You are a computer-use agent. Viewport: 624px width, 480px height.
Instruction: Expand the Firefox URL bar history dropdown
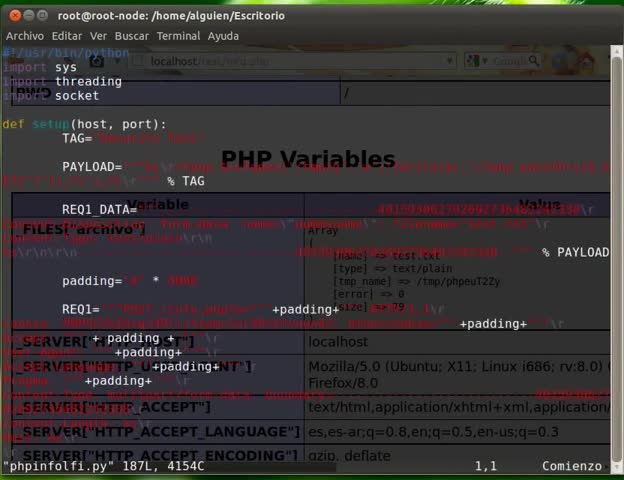(x=449, y=61)
